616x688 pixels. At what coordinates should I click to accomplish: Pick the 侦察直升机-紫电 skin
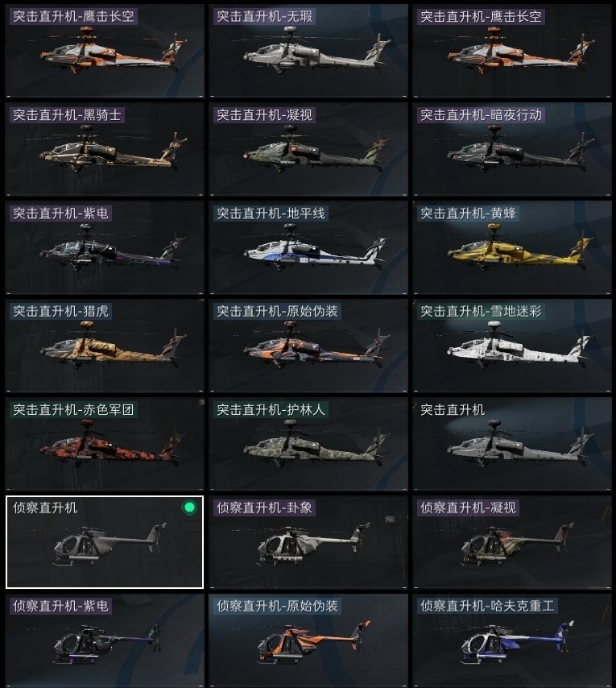[x=105, y=640]
